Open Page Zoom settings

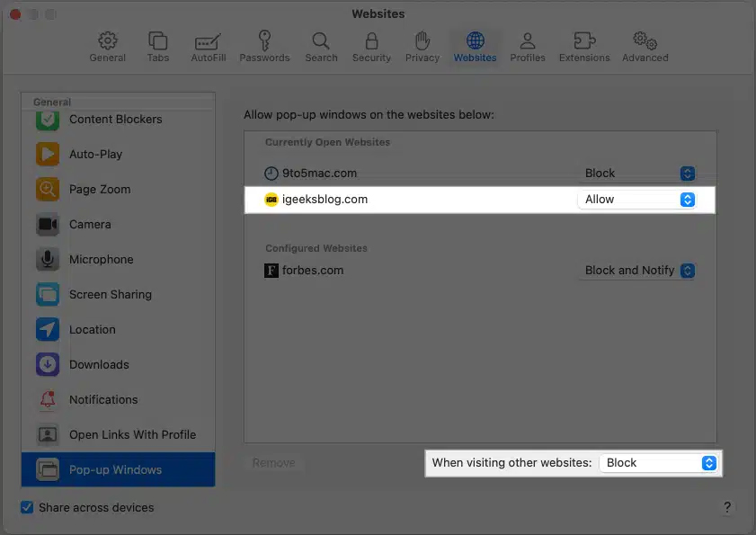tap(99, 190)
